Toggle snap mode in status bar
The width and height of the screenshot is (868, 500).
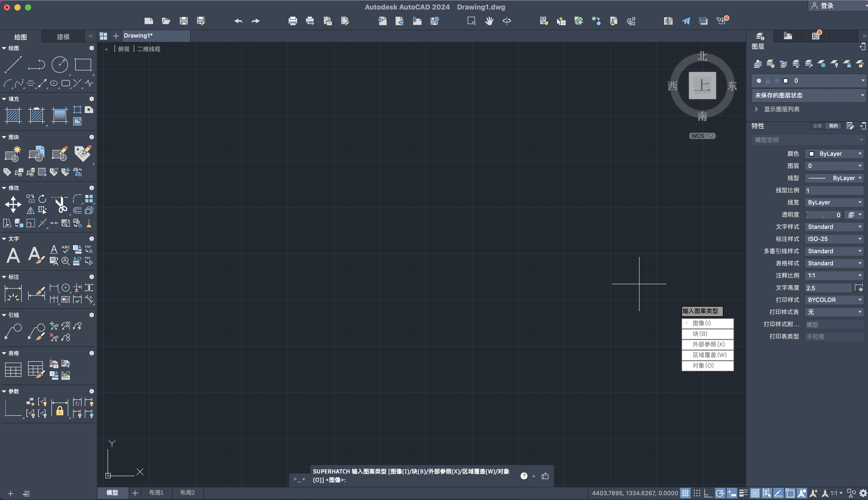pos(697,493)
